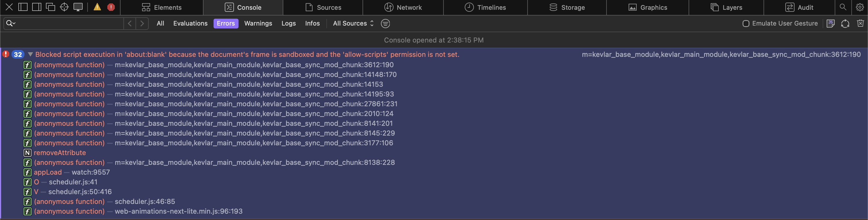This screenshot has width=868, height=220.
Task: Open scheduler.js:41 frame link
Action: click(x=73, y=182)
